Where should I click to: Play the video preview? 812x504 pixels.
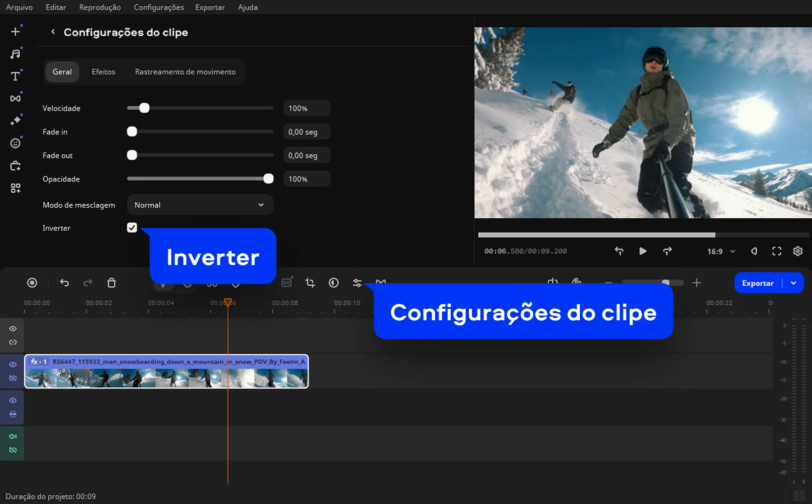(x=643, y=251)
